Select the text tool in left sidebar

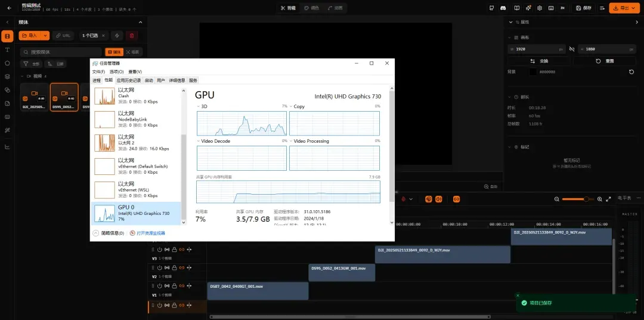pyautogui.click(x=7, y=50)
